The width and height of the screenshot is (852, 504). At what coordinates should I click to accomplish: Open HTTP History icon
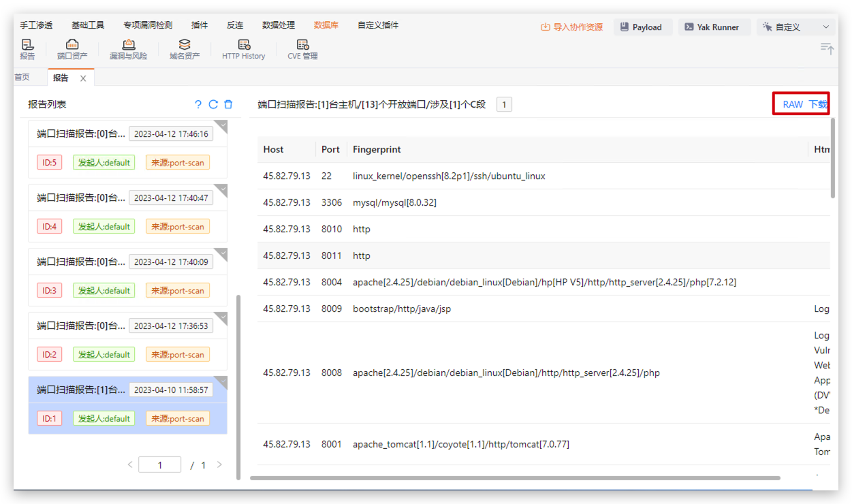tap(243, 49)
